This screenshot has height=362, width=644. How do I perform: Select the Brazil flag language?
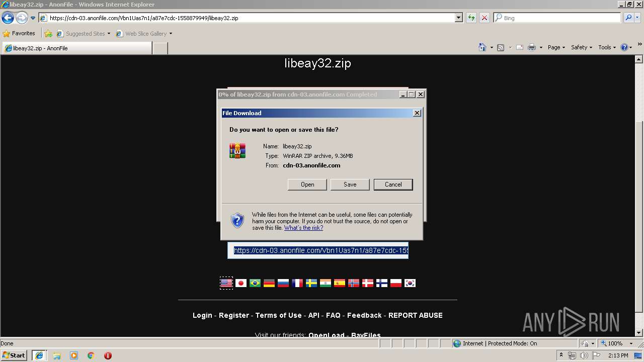pos(255,283)
